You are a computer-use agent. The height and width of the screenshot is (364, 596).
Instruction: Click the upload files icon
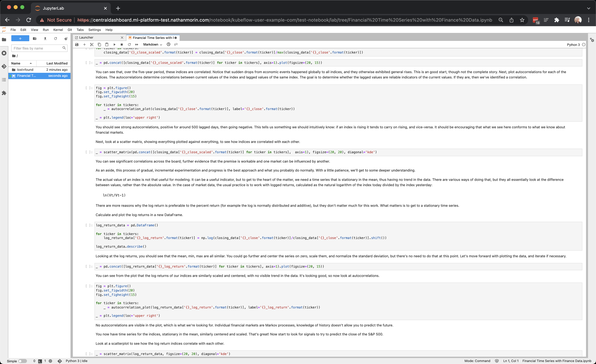45,38
